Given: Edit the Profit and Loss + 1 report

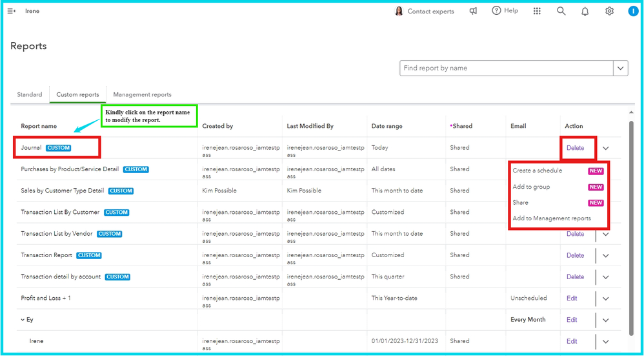Looking at the screenshot, I should coord(572,298).
